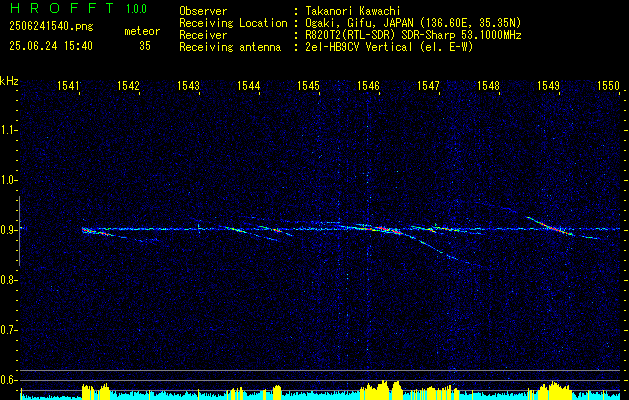The image size is (629, 400).
Task: Click the 0.9 kHz axis label
Action: [8, 230]
